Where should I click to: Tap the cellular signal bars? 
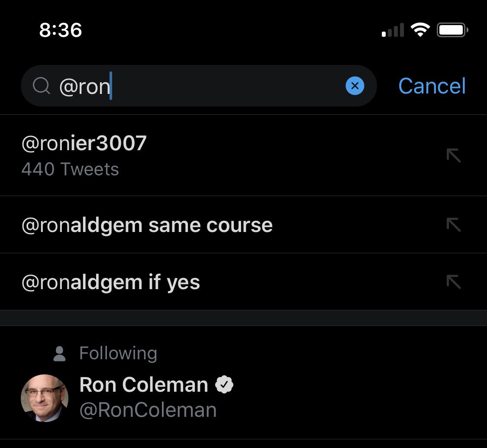click(x=393, y=31)
